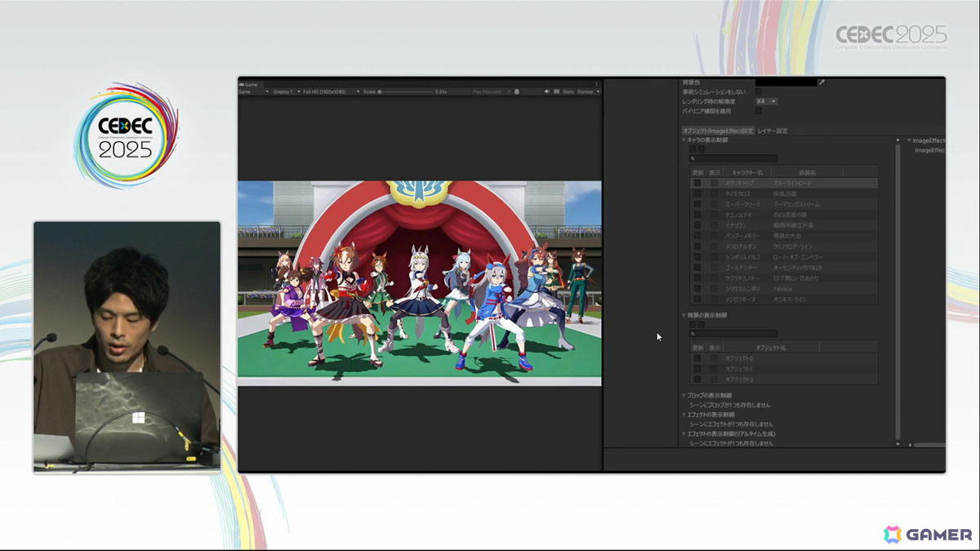Image resolution: width=980 pixels, height=551 pixels.
Task: Collapse the エフェクトの表示制御 section
Action: (684, 415)
